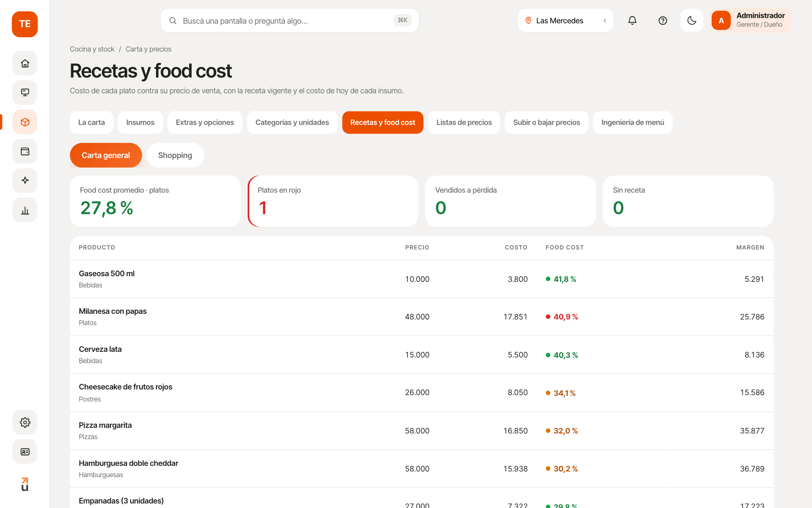The width and height of the screenshot is (812, 508).
Task: Select the Shopping price list
Action: (x=175, y=155)
